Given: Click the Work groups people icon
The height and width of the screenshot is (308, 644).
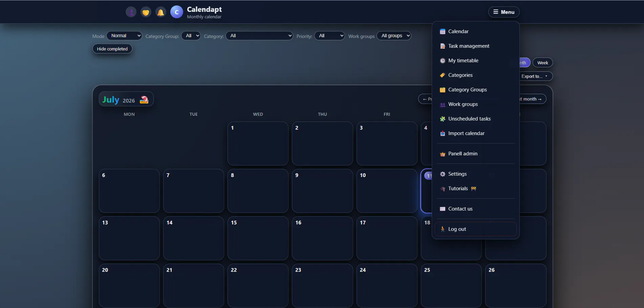Looking at the screenshot, I should 443,105.
